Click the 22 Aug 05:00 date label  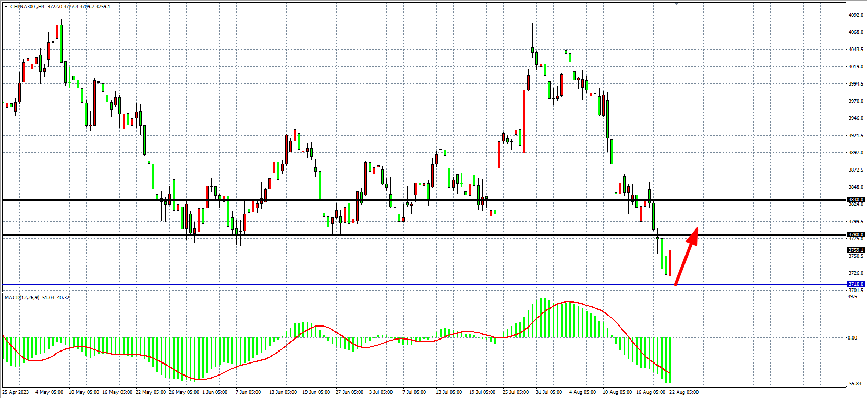point(683,392)
